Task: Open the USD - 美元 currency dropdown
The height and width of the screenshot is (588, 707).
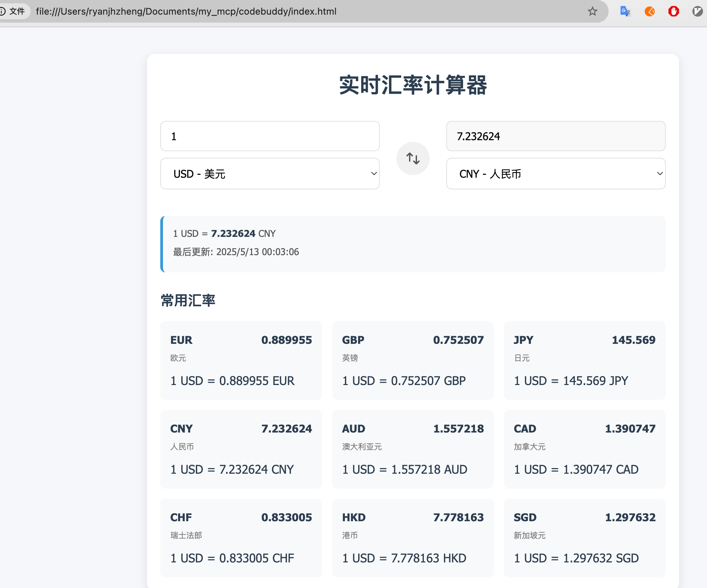Action: click(x=270, y=173)
